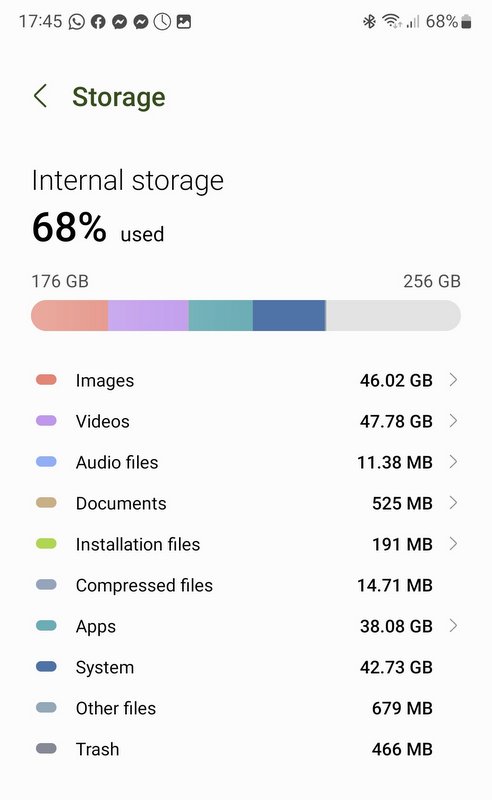Expand the Images chevron arrow
This screenshot has width=492, height=800.
tap(453, 380)
